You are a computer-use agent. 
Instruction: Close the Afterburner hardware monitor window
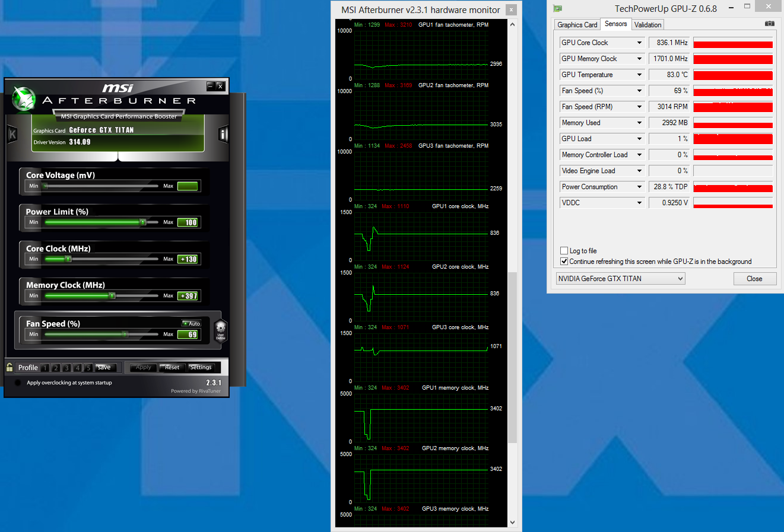[511, 9]
